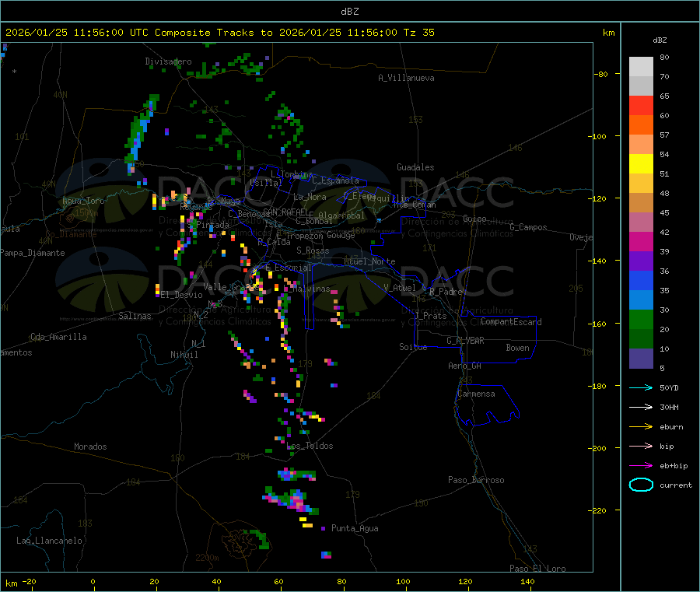Click the Divisadero map label
Image resolution: width=700 pixels, height=592 pixels.
168,61
